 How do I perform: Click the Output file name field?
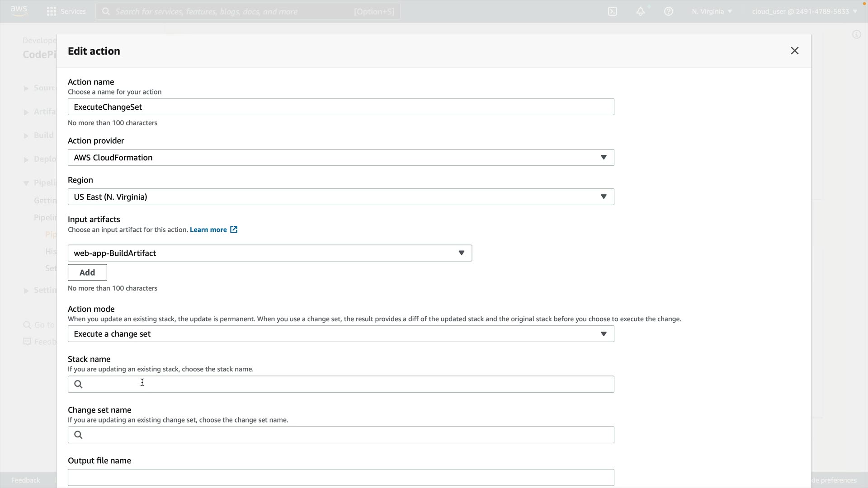[340, 477]
